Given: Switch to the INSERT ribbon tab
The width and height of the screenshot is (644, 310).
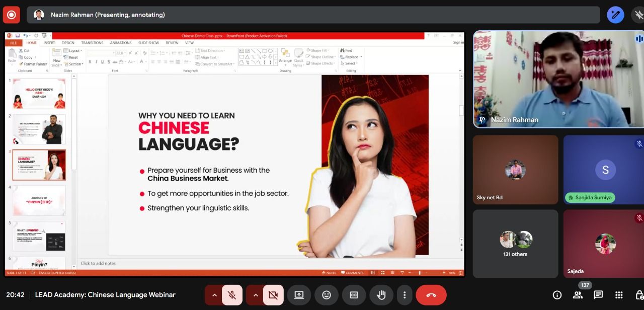Looking at the screenshot, I should (49, 43).
